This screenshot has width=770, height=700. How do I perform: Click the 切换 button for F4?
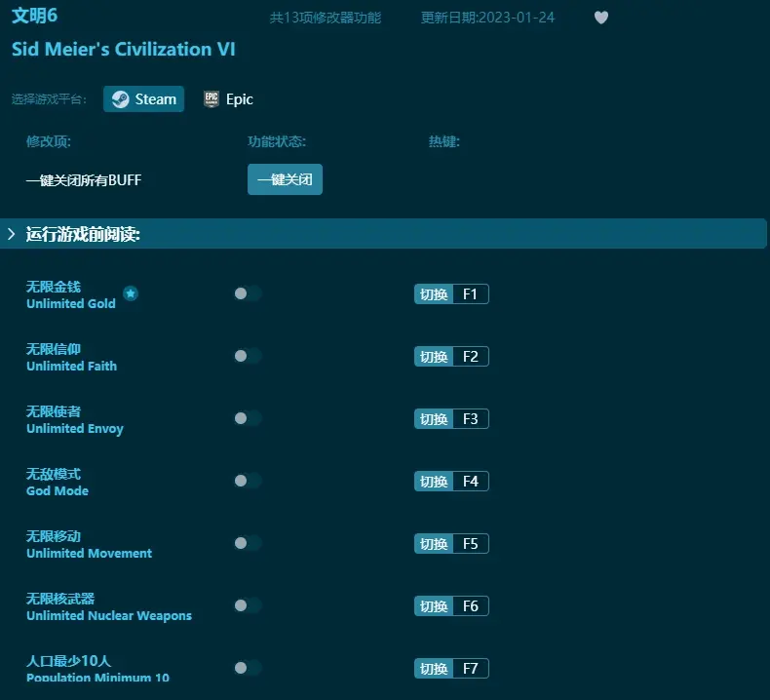[x=434, y=482]
